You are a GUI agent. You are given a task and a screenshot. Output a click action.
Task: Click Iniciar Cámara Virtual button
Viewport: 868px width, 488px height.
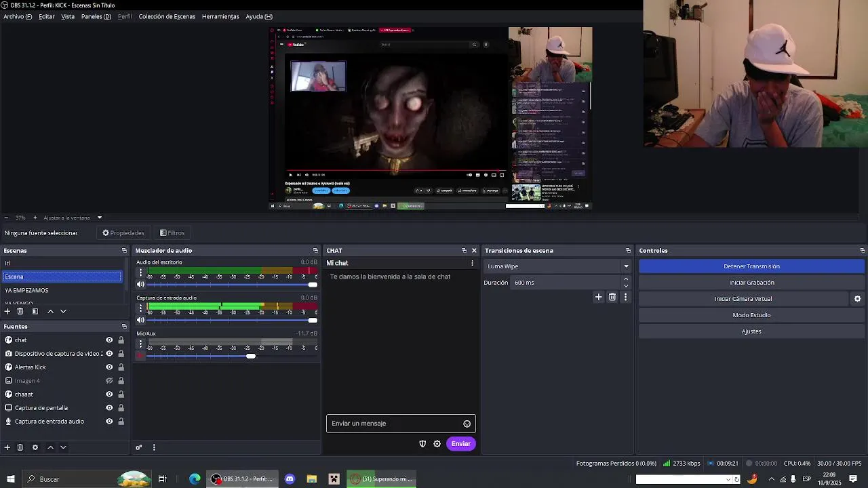pos(743,299)
